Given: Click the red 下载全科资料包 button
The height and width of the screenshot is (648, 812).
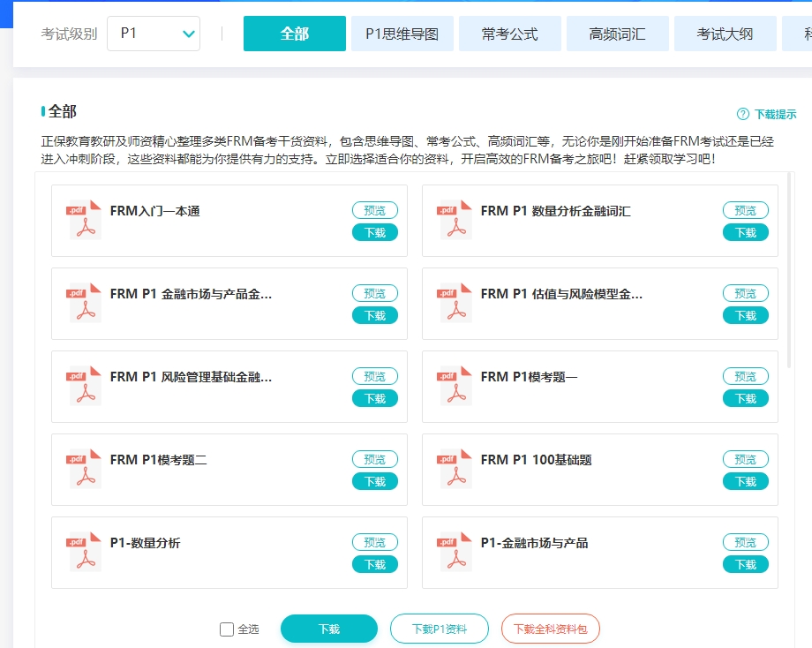Looking at the screenshot, I should point(550,629).
